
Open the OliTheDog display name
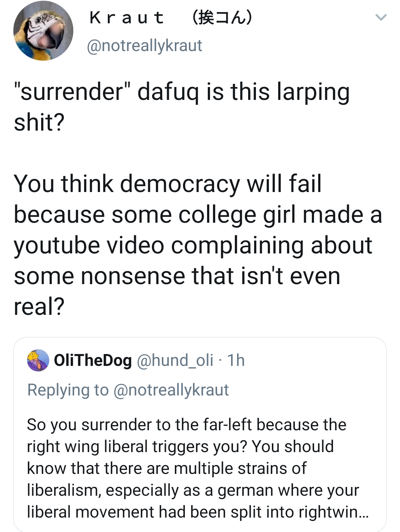(93, 360)
